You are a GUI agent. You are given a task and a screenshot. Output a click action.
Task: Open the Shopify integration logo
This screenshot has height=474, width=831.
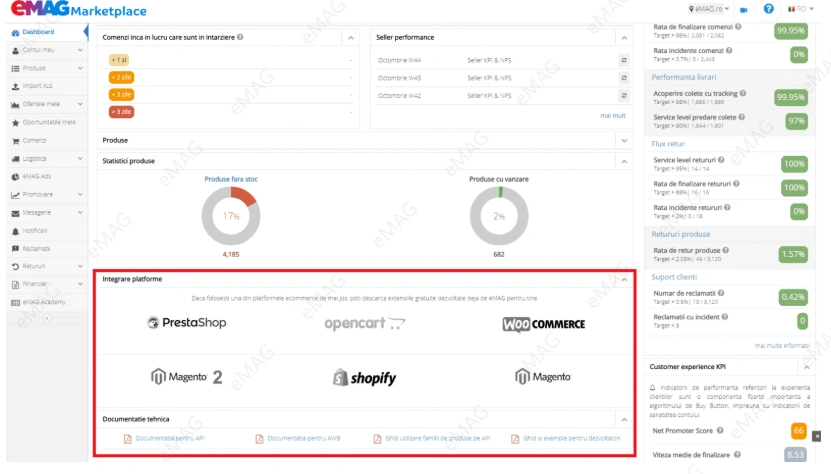pyautogui.click(x=365, y=377)
